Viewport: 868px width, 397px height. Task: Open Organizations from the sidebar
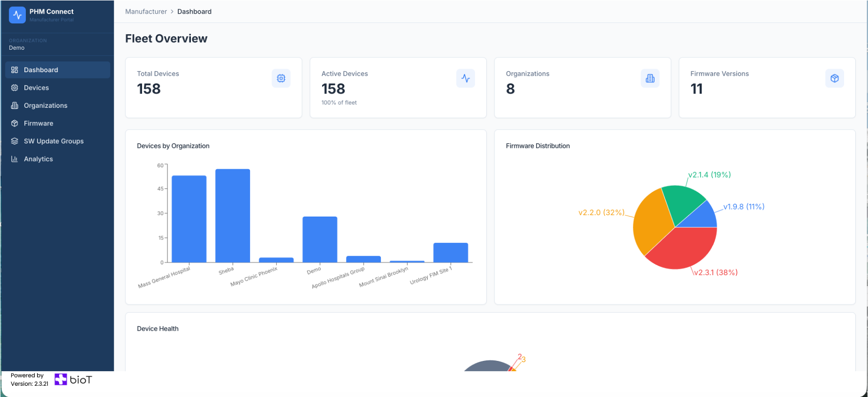(58, 105)
